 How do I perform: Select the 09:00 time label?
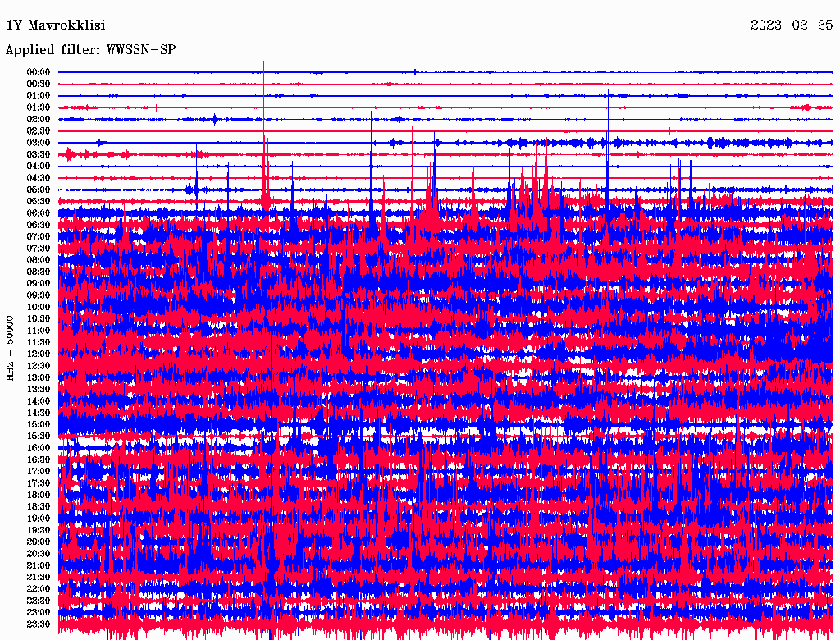click(x=39, y=284)
